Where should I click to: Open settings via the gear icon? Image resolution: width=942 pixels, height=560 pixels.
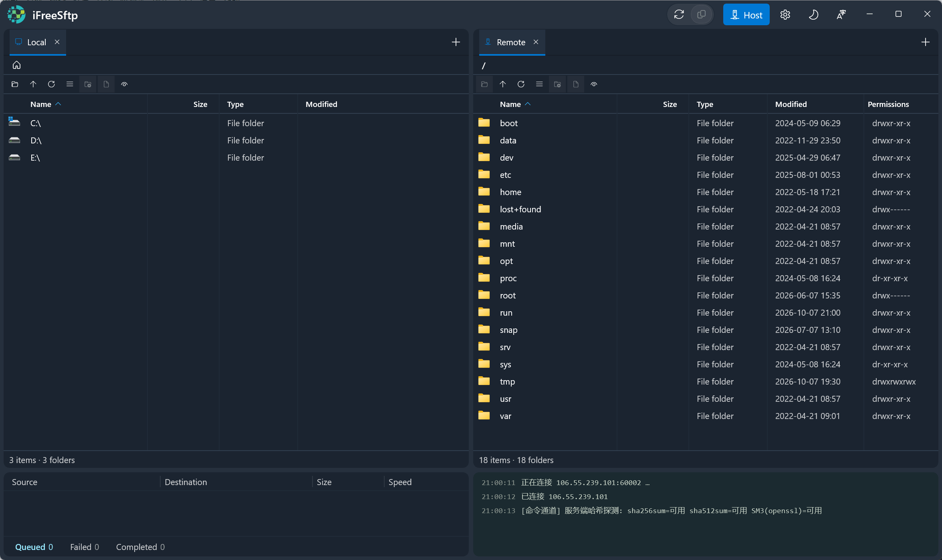[785, 15]
